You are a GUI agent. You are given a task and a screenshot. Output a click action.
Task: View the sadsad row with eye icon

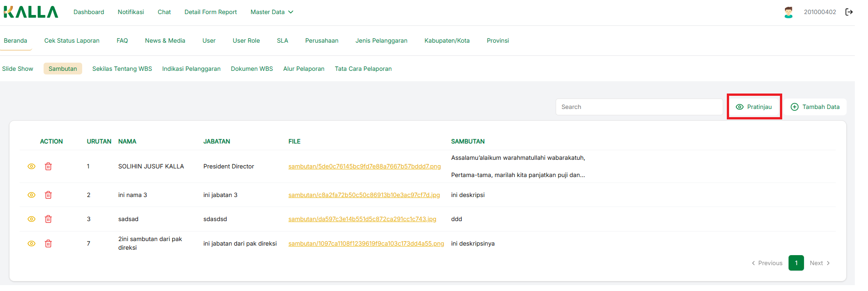[x=31, y=219]
